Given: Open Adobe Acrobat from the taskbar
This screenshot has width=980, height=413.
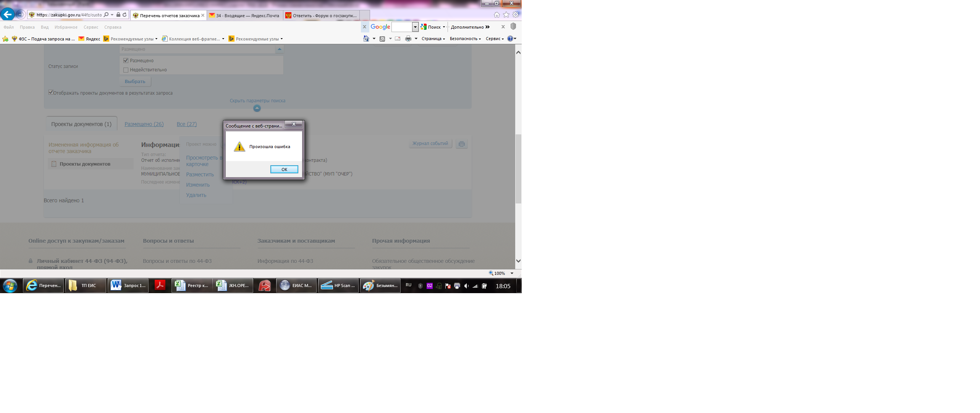Looking at the screenshot, I should coord(160,285).
